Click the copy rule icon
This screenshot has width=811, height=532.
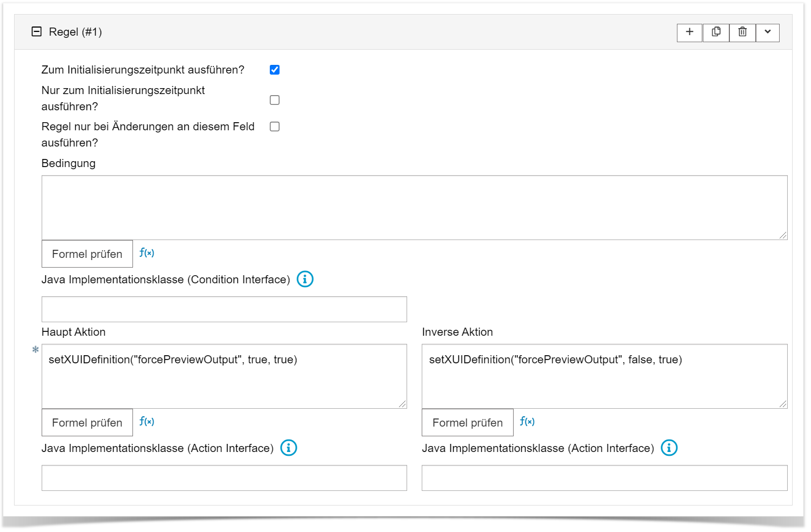(716, 32)
